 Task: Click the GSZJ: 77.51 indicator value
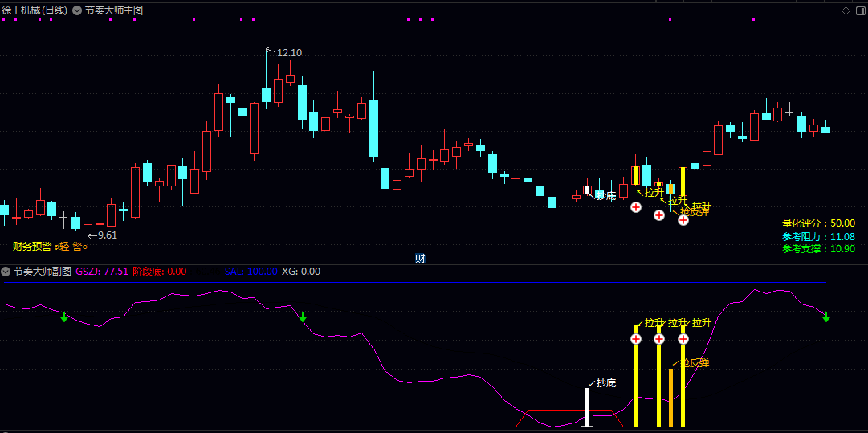click(103, 272)
